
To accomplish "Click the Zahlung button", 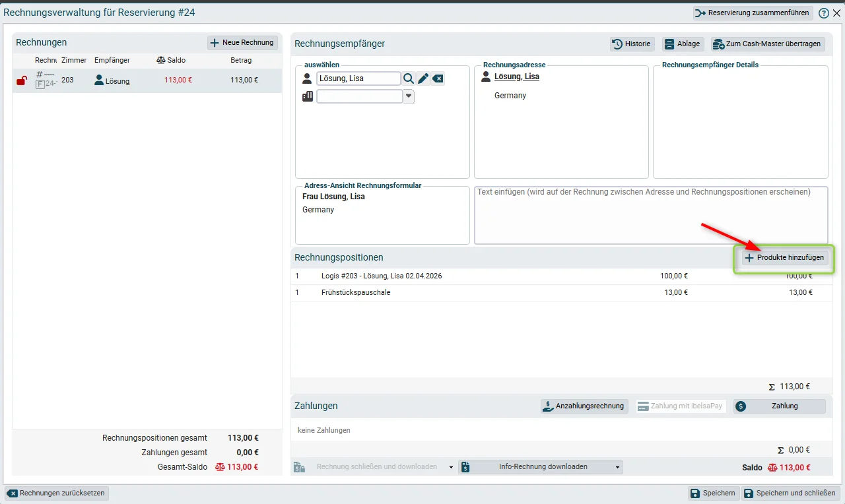I will click(x=779, y=406).
